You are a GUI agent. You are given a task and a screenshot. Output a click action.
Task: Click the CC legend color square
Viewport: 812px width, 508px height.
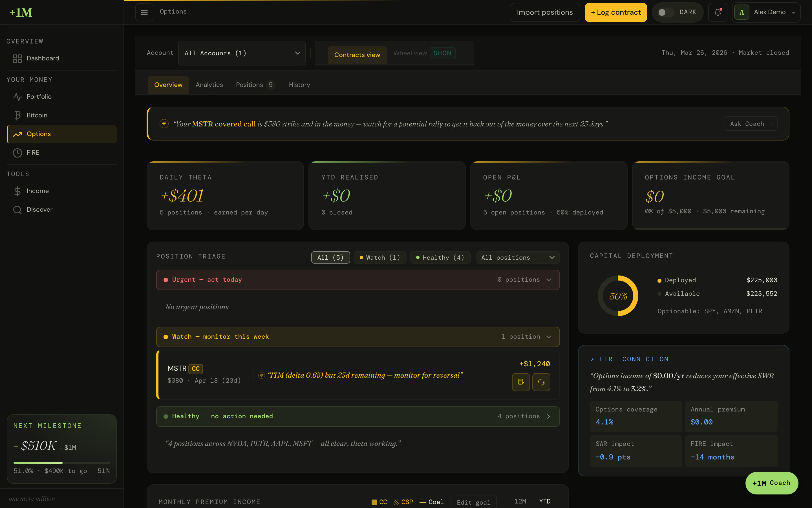[x=374, y=502]
